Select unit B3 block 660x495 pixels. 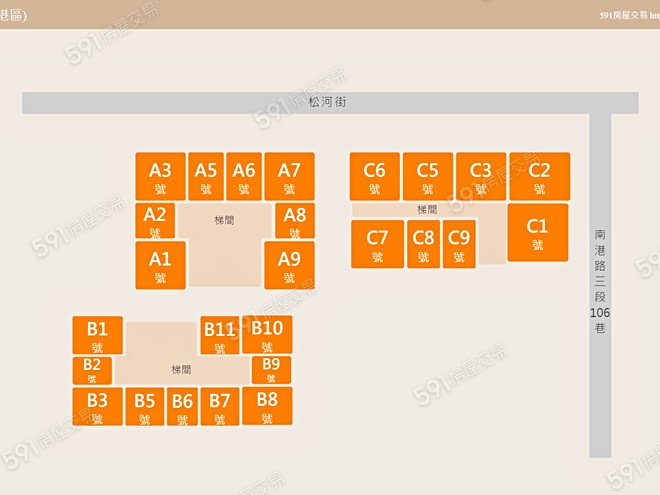(97, 406)
